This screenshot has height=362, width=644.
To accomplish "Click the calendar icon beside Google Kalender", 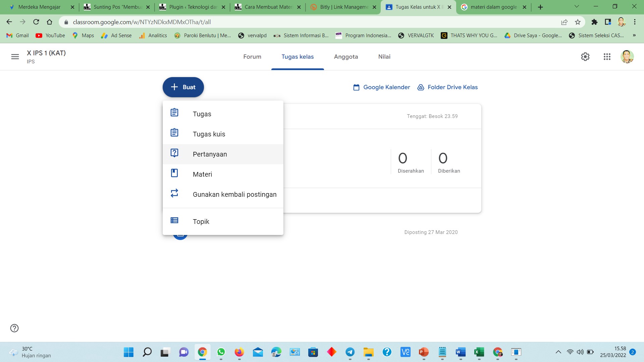I will pos(357,87).
